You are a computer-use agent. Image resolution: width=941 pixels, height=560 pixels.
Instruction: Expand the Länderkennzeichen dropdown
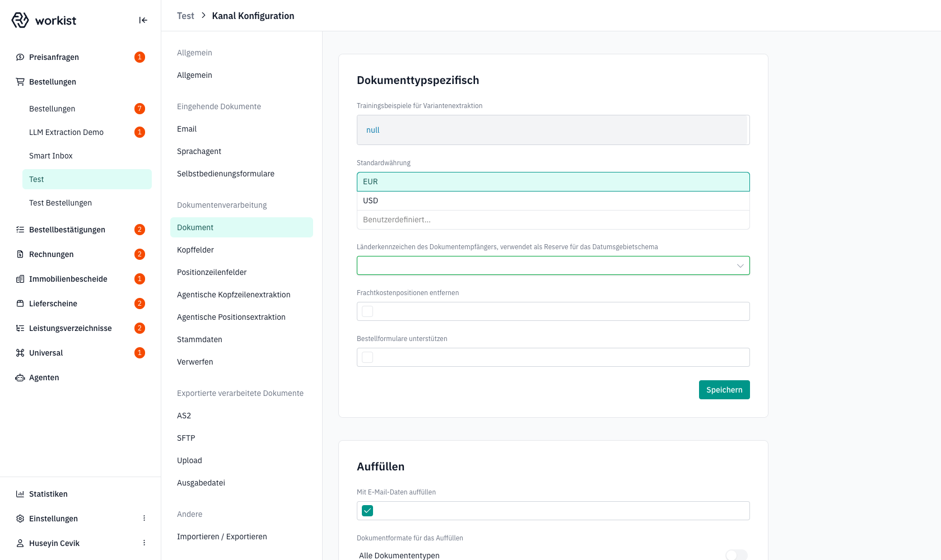[x=553, y=265]
